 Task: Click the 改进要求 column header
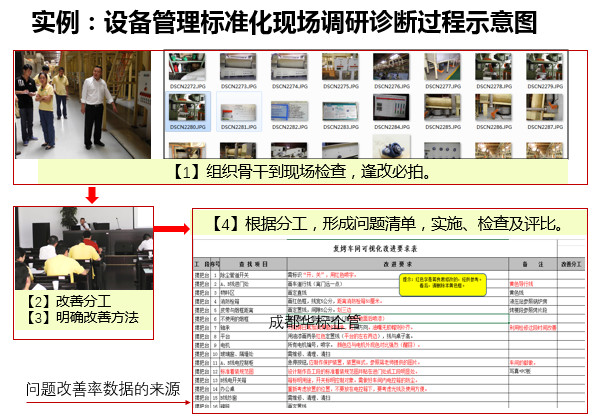pyautogui.click(x=397, y=264)
